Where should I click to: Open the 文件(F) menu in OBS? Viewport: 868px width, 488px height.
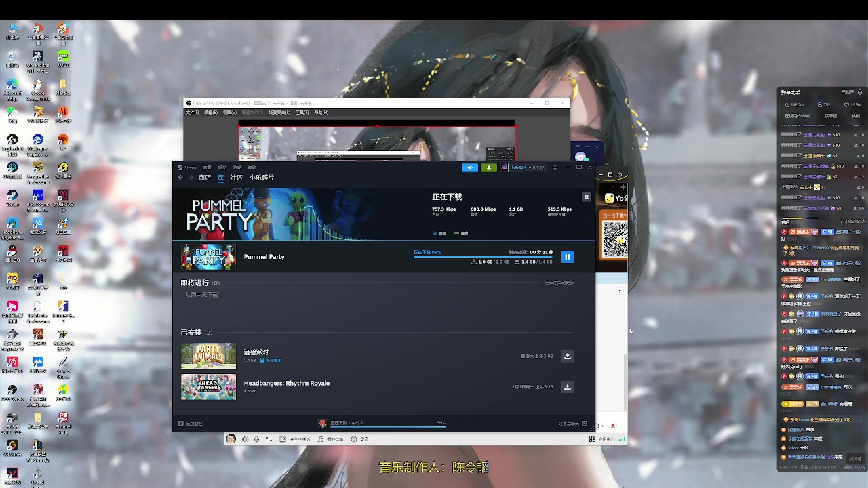coord(193,113)
